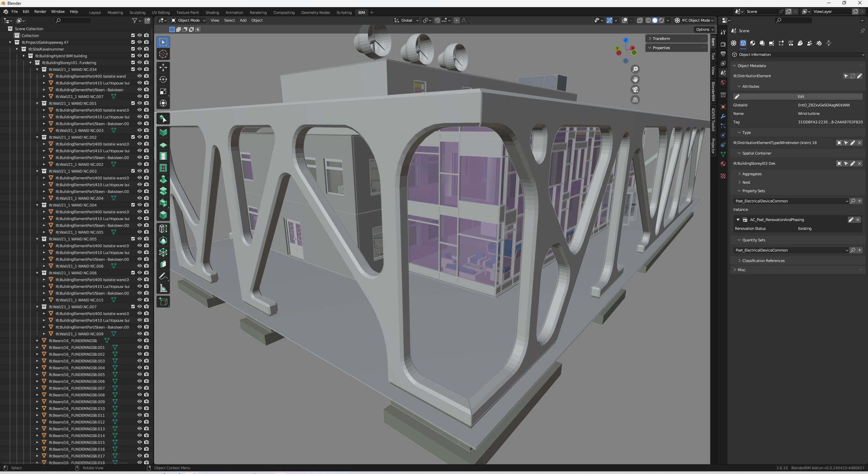Screen dimensions: 868x474
Task: Uncheck the checkbox next to IfcBuildingStorey/-01. Fundering
Action: coord(133,62)
